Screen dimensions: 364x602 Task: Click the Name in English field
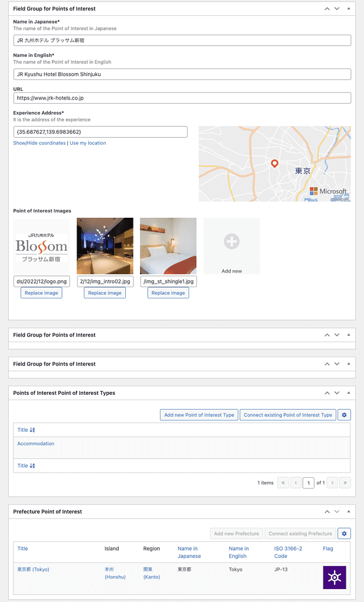click(182, 74)
